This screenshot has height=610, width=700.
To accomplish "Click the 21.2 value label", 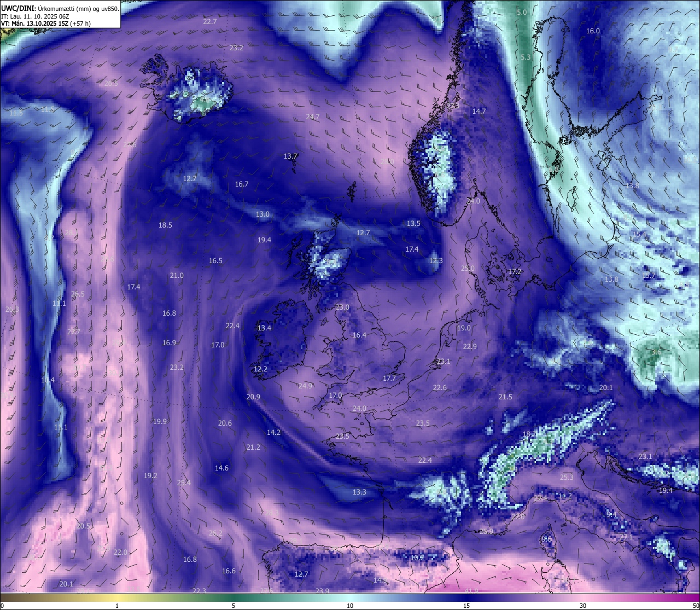I will pyautogui.click(x=253, y=448).
